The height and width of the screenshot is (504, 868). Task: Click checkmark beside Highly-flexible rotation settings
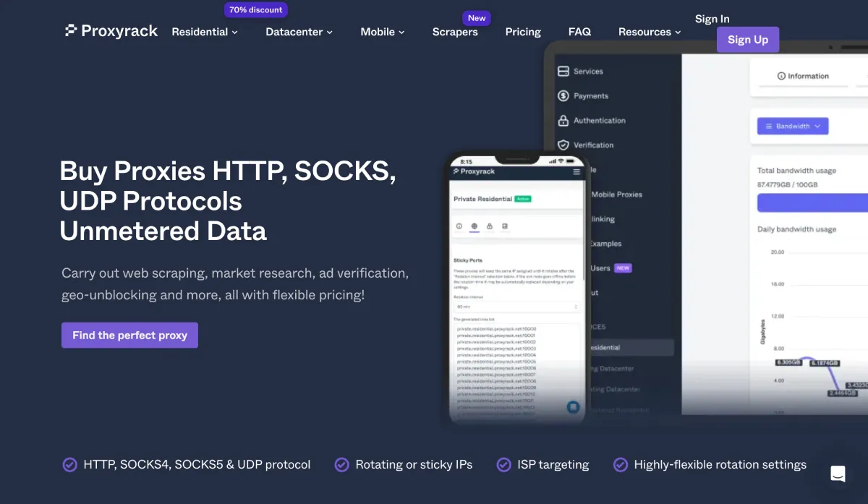pos(621,465)
